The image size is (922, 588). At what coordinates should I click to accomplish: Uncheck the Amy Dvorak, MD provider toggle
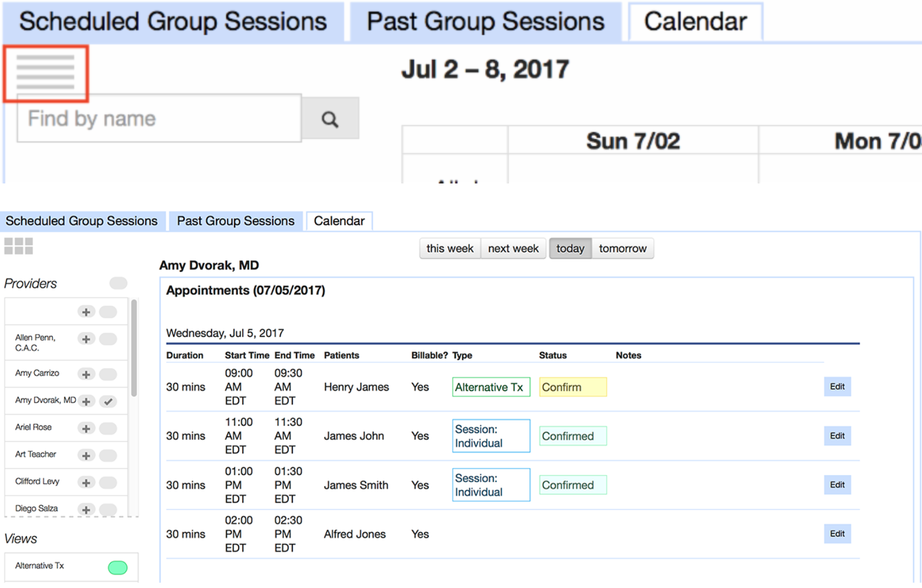108,402
